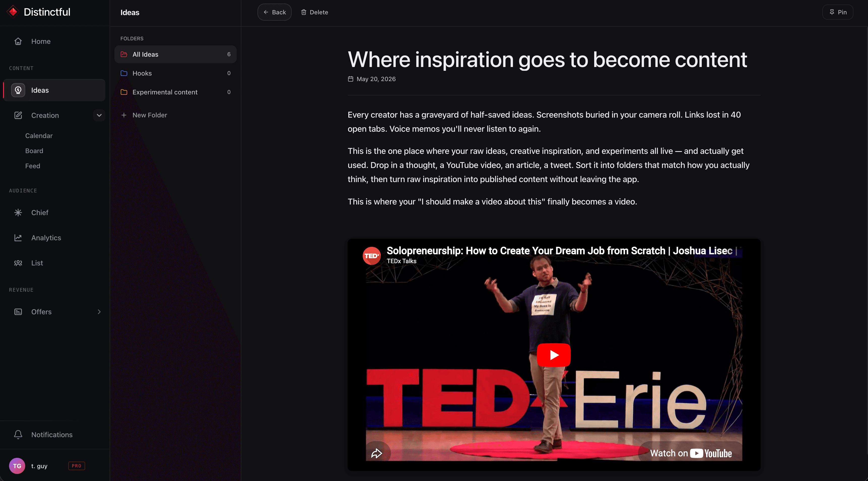This screenshot has height=481, width=868.
Task: Delete this idea
Action: click(314, 12)
